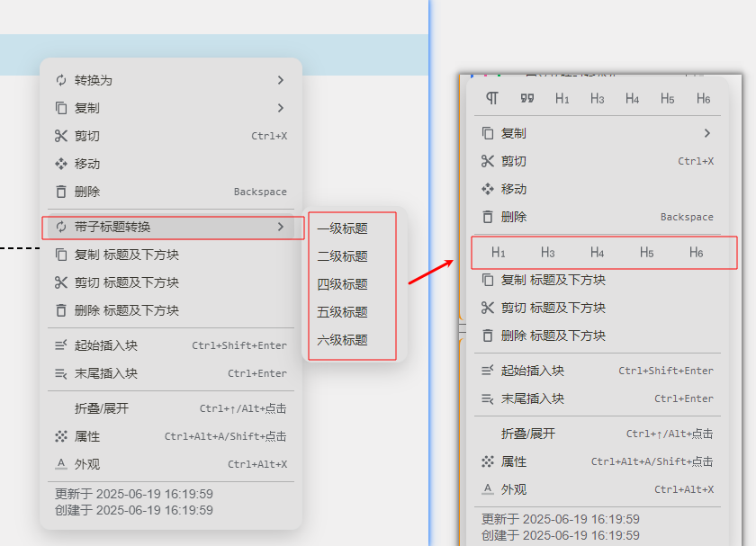Viewport: 756px width, 546px height.
Task: Choose 删除 Backspace in the right menu
Action: (598, 217)
